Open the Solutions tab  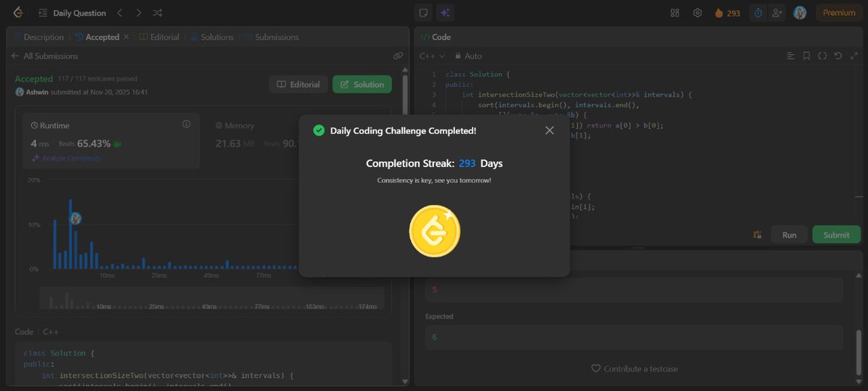[x=212, y=37]
